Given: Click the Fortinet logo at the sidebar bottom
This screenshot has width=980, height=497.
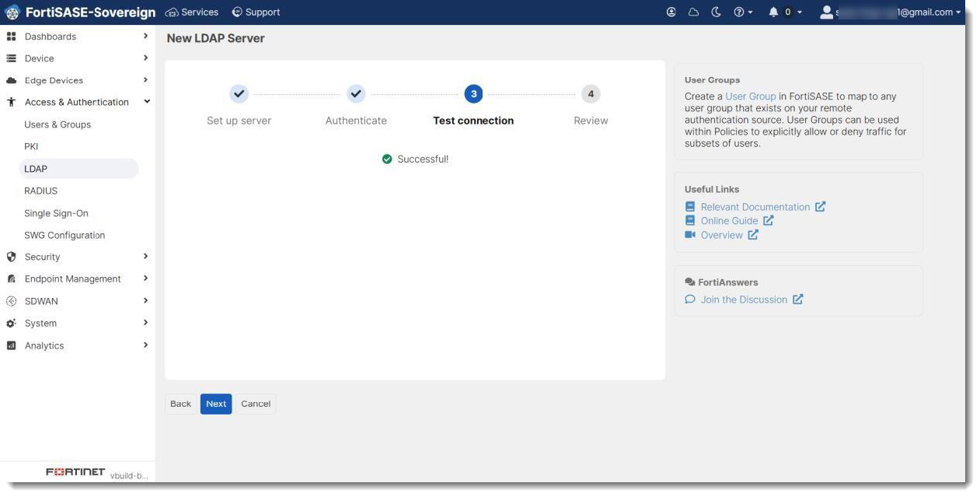Looking at the screenshot, I should [x=75, y=472].
